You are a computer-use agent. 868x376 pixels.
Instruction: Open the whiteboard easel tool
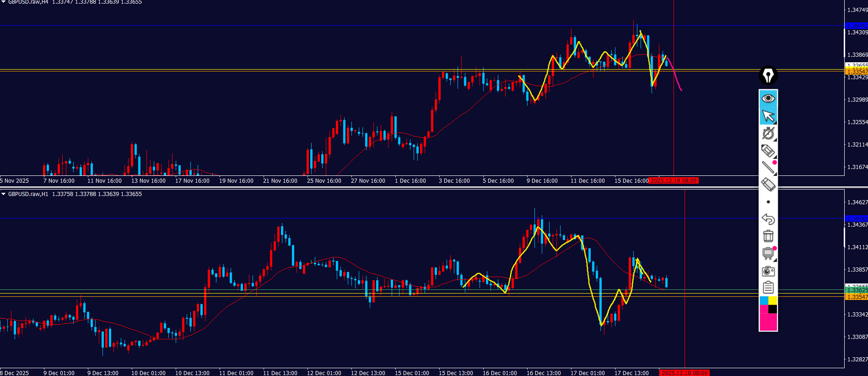coord(768,253)
